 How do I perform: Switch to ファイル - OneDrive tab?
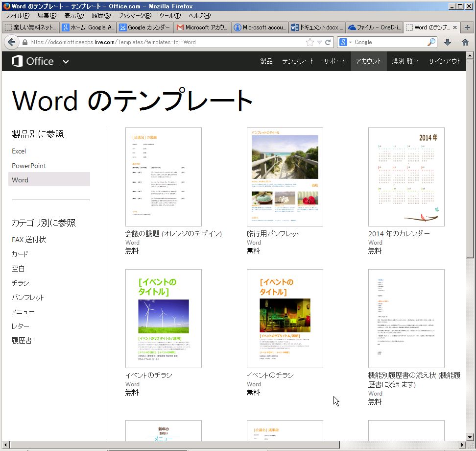click(x=374, y=27)
